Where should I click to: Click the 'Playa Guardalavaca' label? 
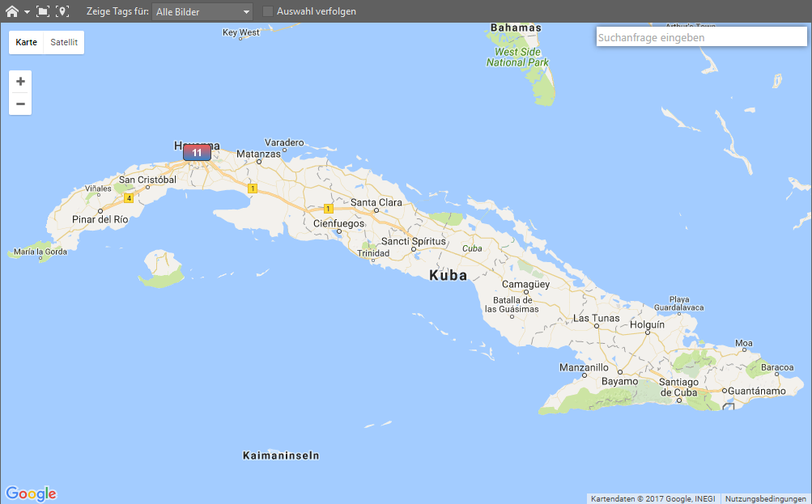coord(679,303)
